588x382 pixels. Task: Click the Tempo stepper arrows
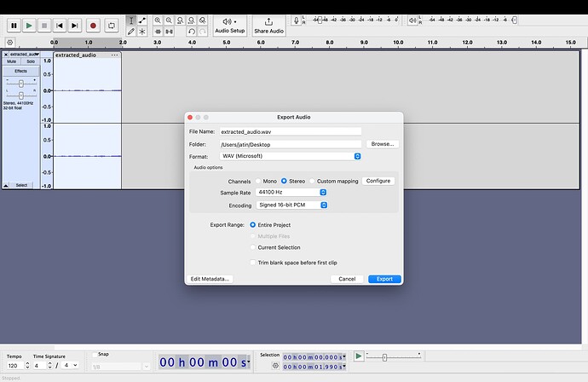(x=27, y=366)
